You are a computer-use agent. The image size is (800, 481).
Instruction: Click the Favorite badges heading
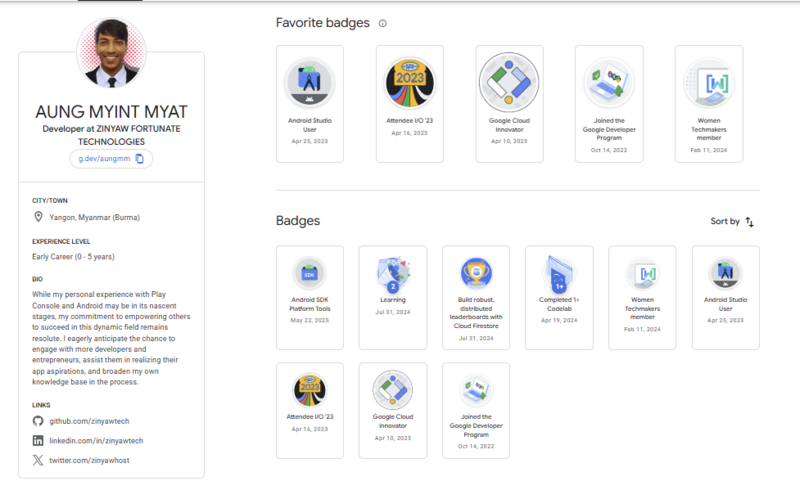coord(322,23)
